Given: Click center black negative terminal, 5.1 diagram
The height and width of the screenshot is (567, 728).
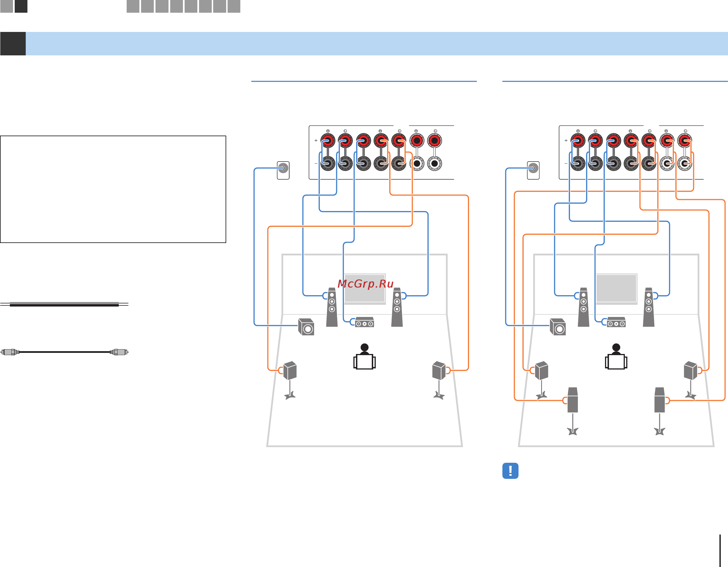Looking at the screenshot, I should tap(363, 164).
